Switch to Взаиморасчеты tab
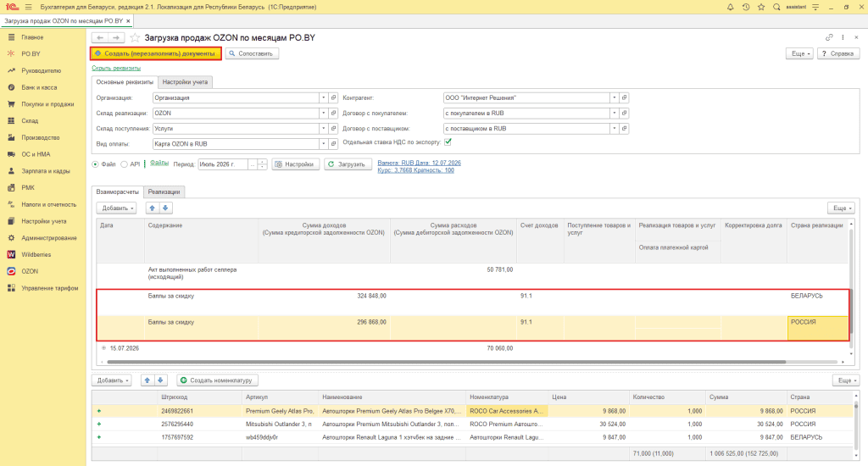The width and height of the screenshot is (868, 466). point(117,192)
